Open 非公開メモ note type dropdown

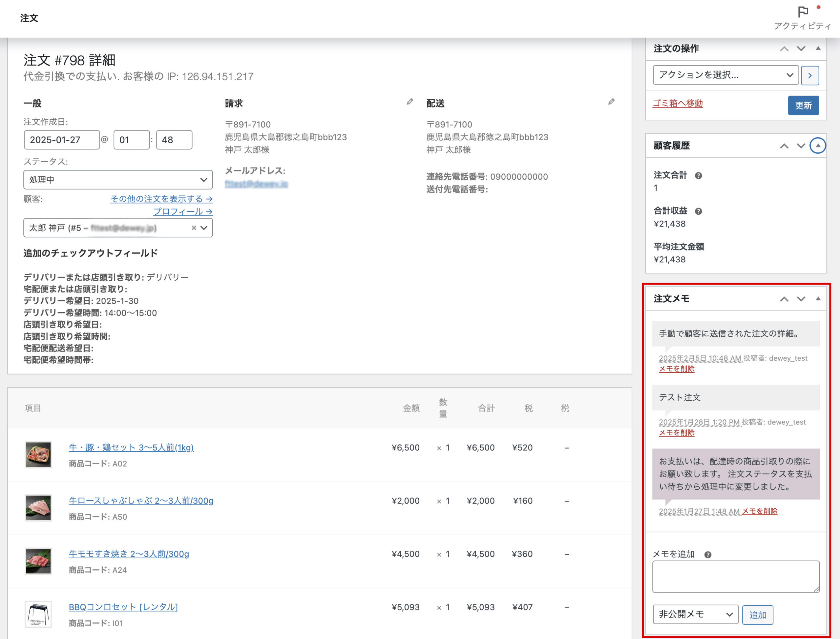point(695,614)
